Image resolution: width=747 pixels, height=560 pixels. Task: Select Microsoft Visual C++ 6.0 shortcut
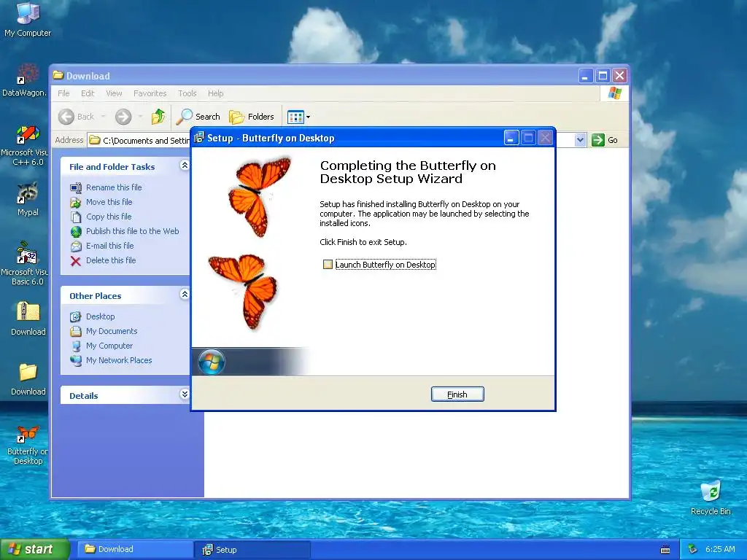(x=25, y=146)
